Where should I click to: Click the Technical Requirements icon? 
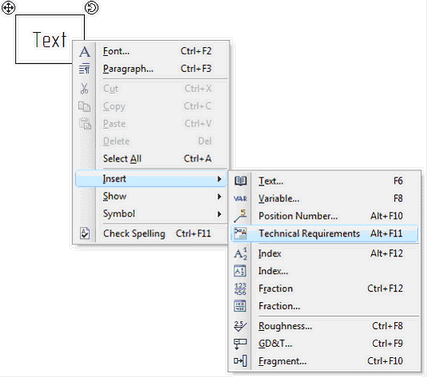coord(240,233)
